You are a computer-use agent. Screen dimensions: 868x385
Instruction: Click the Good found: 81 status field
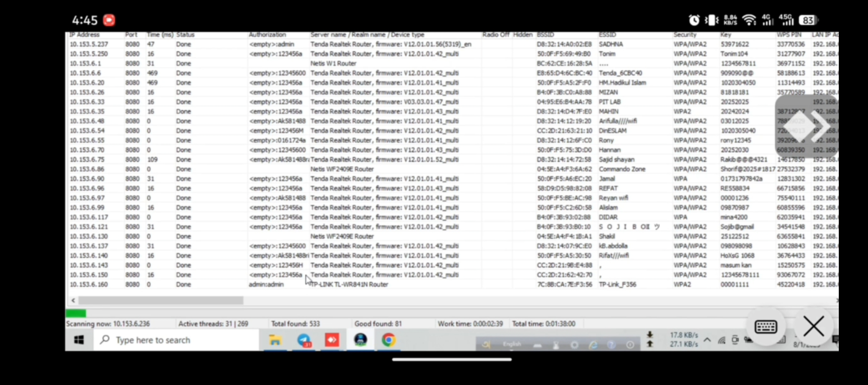[378, 324]
